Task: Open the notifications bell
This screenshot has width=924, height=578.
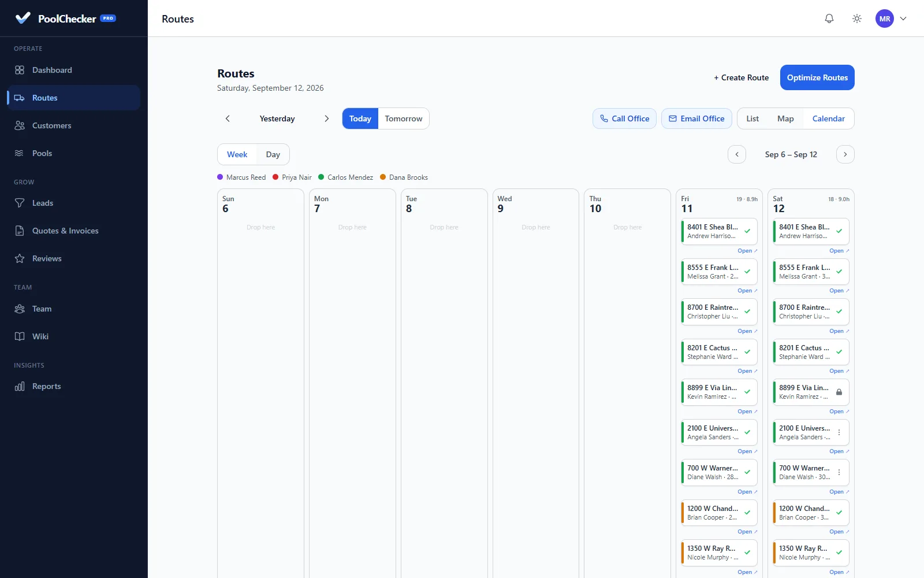Action: pyautogui.click(x=829, y=18)
